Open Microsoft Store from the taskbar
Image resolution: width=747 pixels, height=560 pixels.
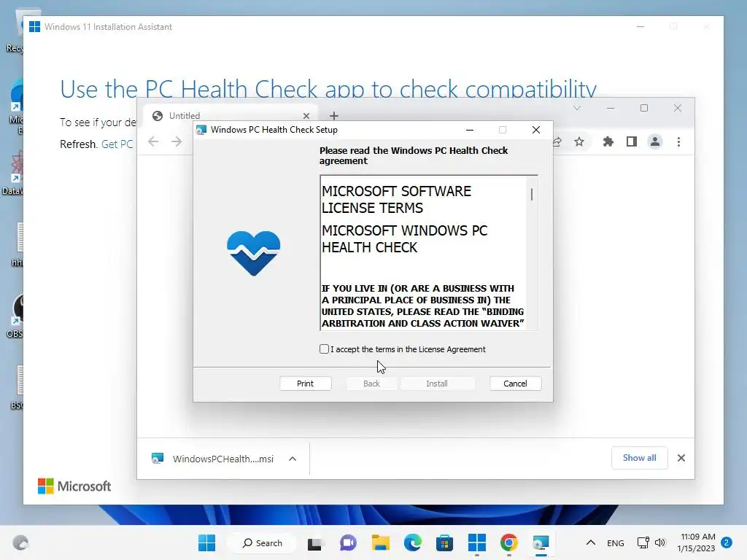pos(444,542)
